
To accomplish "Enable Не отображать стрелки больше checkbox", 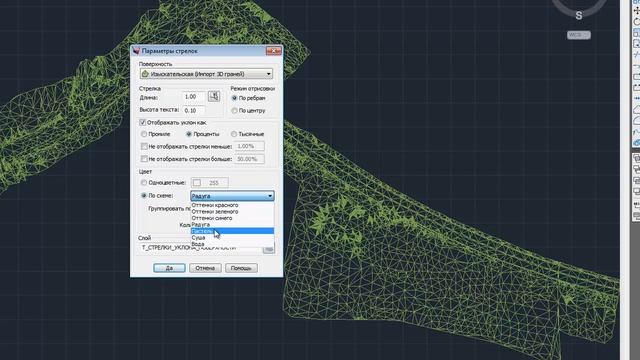I will click(x=144, y=159).
